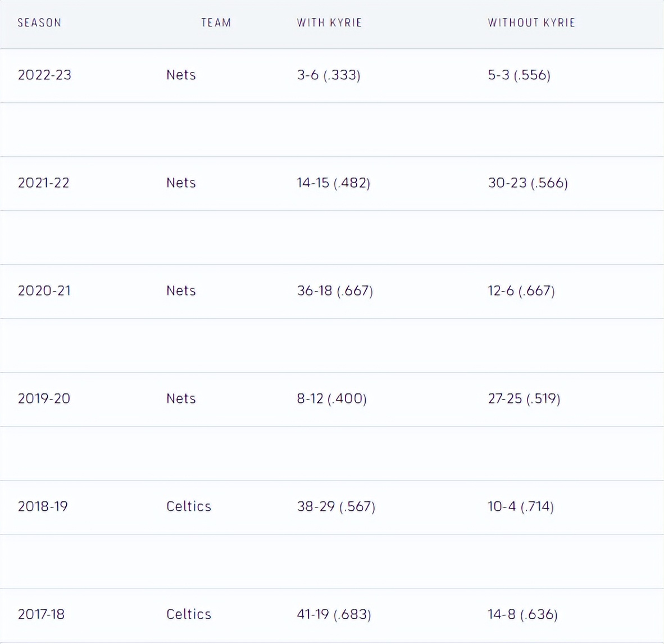Select the 2021-22 season cell
This screenshot has width=664, height=644.
tap(43, 183)
